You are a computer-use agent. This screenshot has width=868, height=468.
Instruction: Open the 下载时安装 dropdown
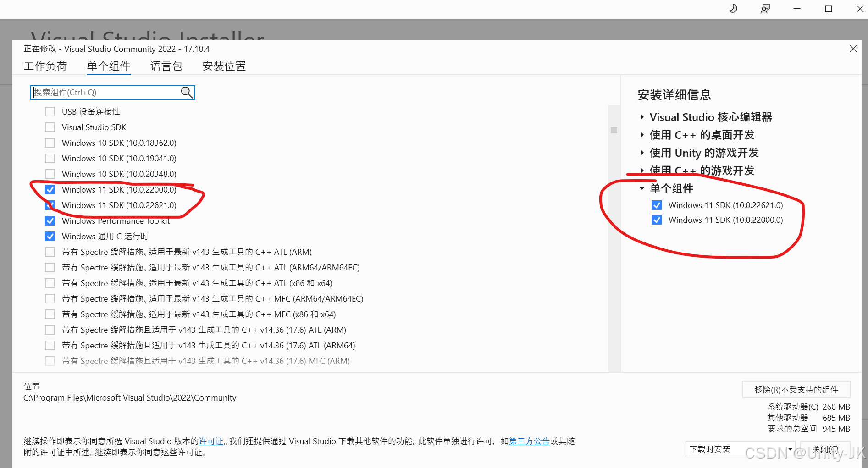tap(741, 449)
